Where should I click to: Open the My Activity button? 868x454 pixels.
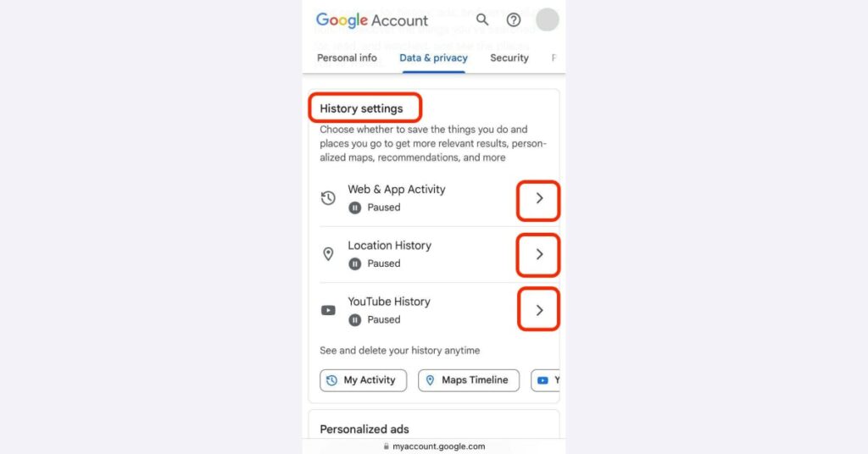pyautogui.click(x=363, y=380)
